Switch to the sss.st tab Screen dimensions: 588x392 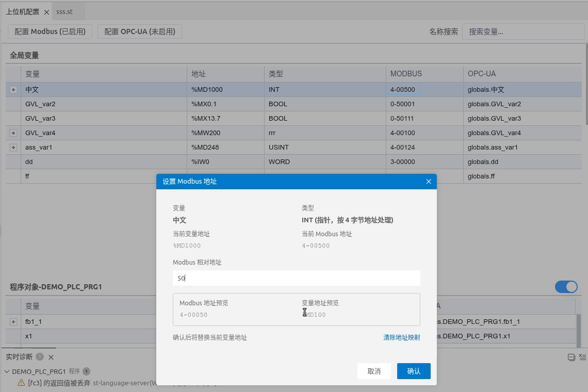coord(64,12)
